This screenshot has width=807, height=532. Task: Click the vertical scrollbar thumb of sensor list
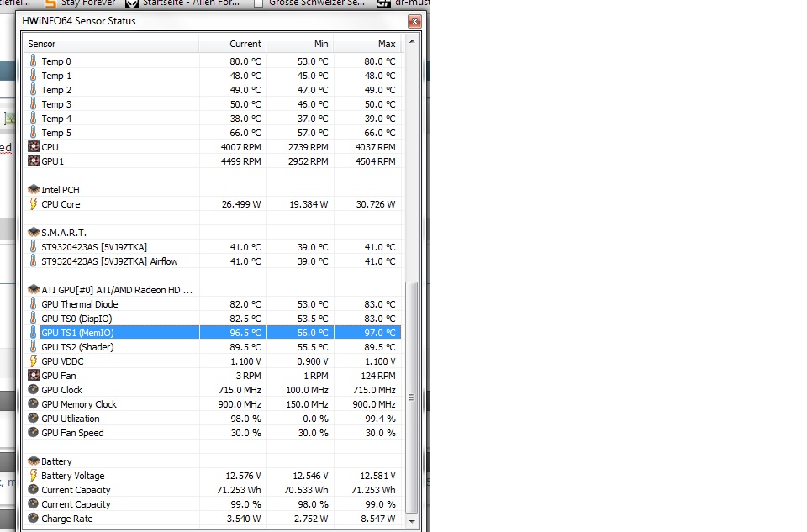[411, 398]
